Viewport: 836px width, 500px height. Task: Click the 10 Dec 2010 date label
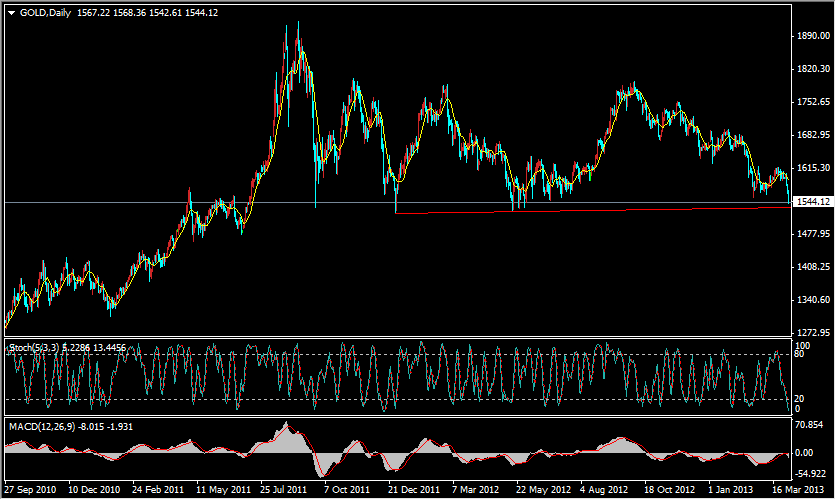pyautogui.click(x=94, y=489)
